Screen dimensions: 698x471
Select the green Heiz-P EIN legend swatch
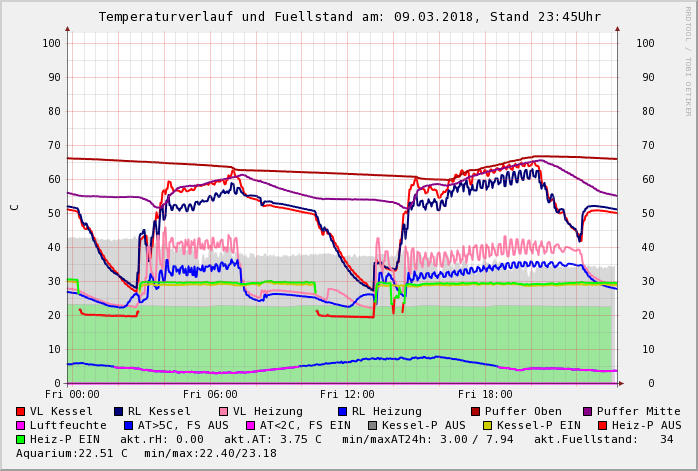click(20, 439)
